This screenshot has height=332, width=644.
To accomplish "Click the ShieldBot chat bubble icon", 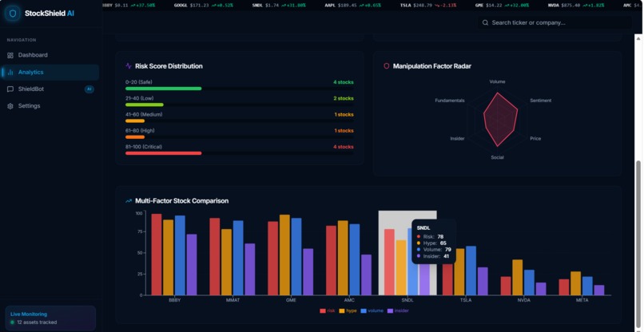I will 10,89.
